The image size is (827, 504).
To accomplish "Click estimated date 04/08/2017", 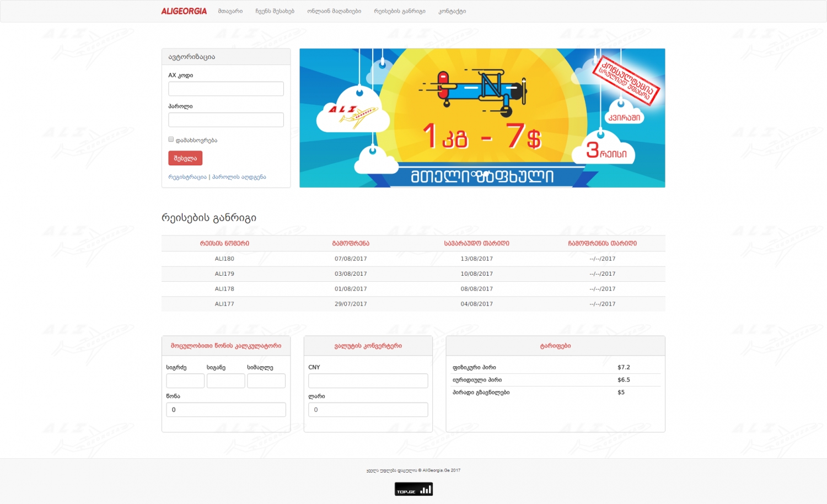I will coord(477,304).
